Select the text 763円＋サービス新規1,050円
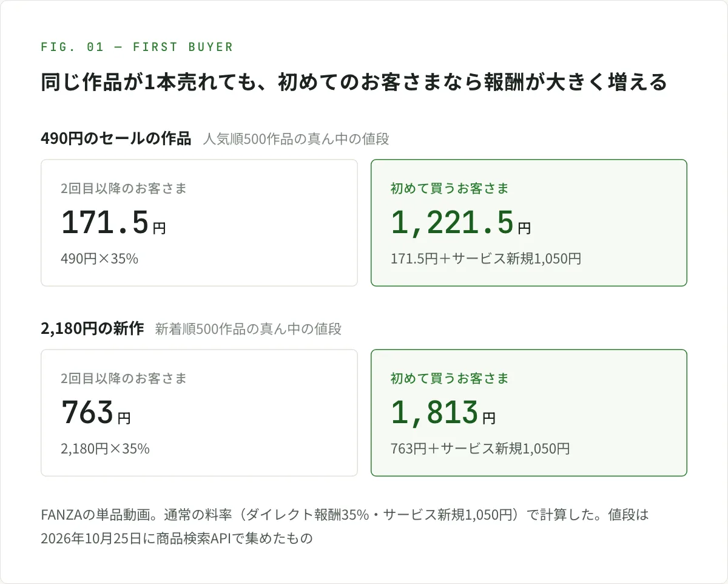728x584 pixels. (480, 449)
